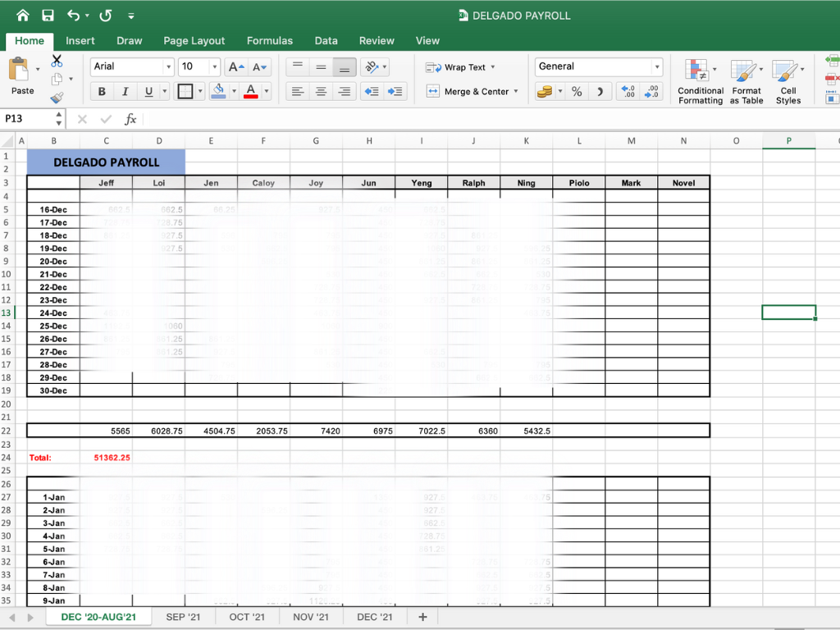Viewport: 840px width, 630px height.
Task: Open the font size dropdown
Action: click(215, 67)
